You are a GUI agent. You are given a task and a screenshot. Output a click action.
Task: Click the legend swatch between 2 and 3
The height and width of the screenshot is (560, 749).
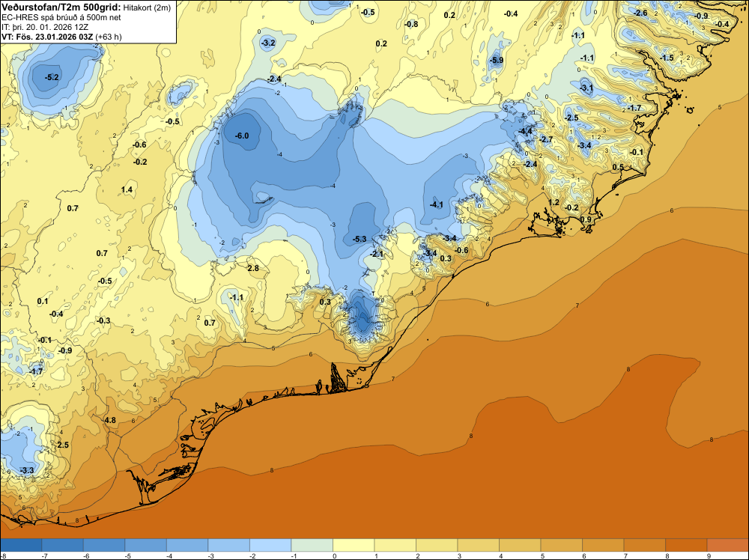(x=437, y=545)
